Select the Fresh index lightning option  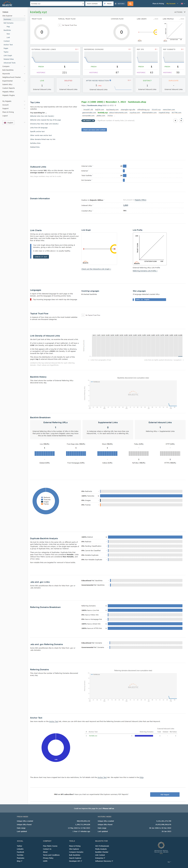pos(108,4)
